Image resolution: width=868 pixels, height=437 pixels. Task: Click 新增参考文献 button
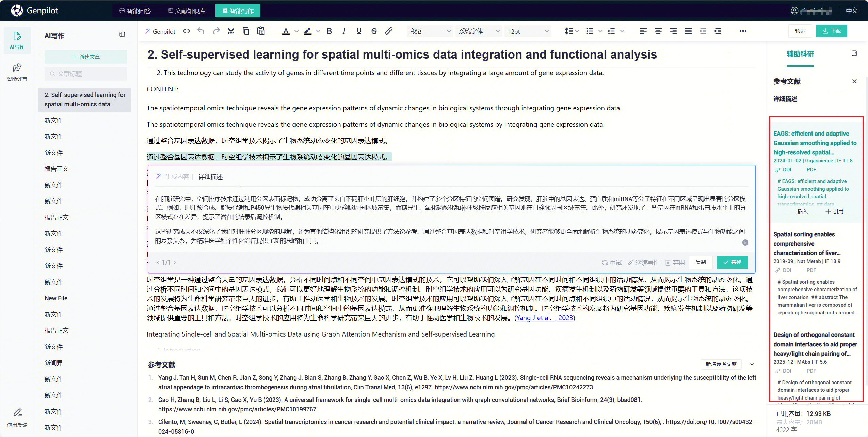721,364
